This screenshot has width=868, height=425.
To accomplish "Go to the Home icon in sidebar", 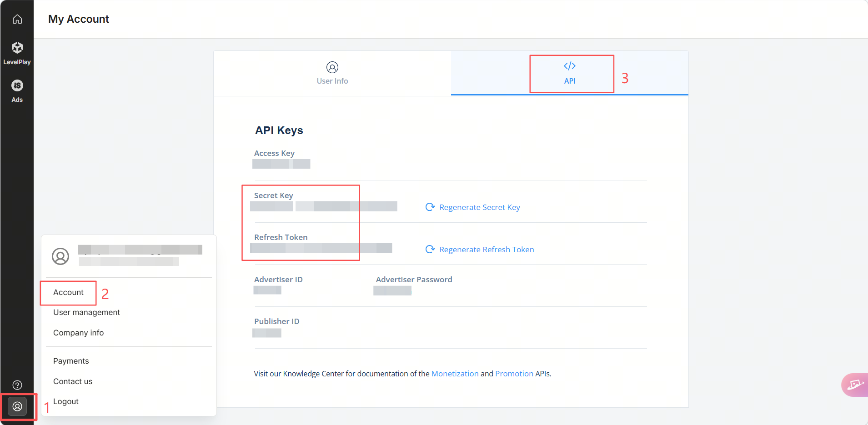I will (17, 19).
